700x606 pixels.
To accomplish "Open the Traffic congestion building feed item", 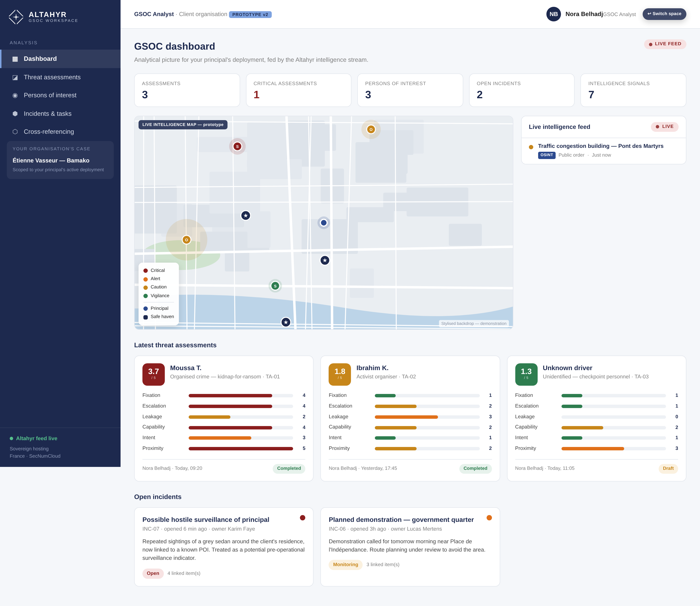I will pos(604,151).
